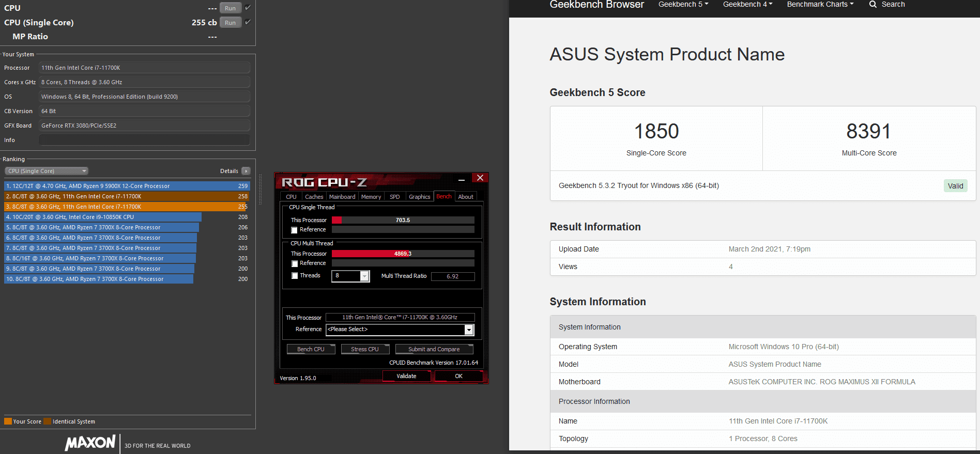Switch to the Memory tab in CPU-Z
980x454 pixels.
(x=371, y=197)
